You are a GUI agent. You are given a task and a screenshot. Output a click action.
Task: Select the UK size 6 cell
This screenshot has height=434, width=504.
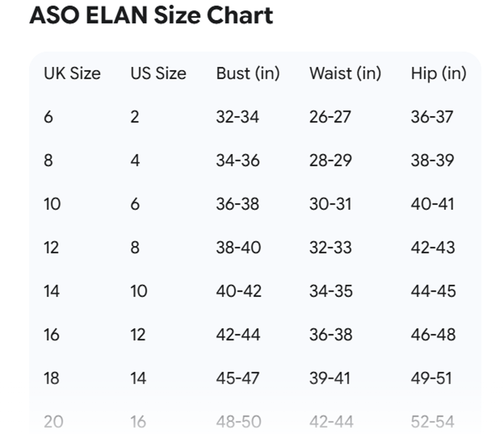48,117
